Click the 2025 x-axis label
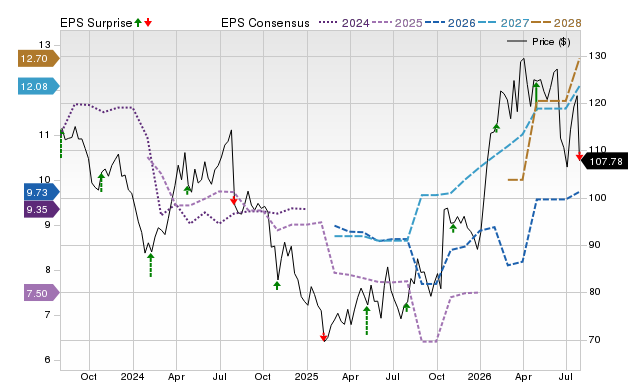Image resolution: width=640 pixels, height=382 pixels. [307, 376]
